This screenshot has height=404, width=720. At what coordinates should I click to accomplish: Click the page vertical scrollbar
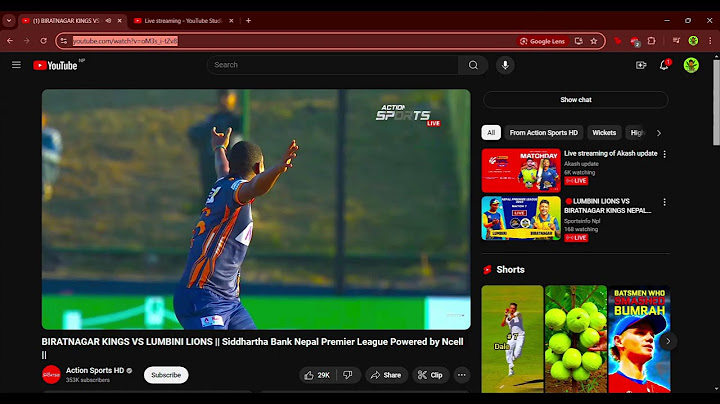click(x=716, y=102)
